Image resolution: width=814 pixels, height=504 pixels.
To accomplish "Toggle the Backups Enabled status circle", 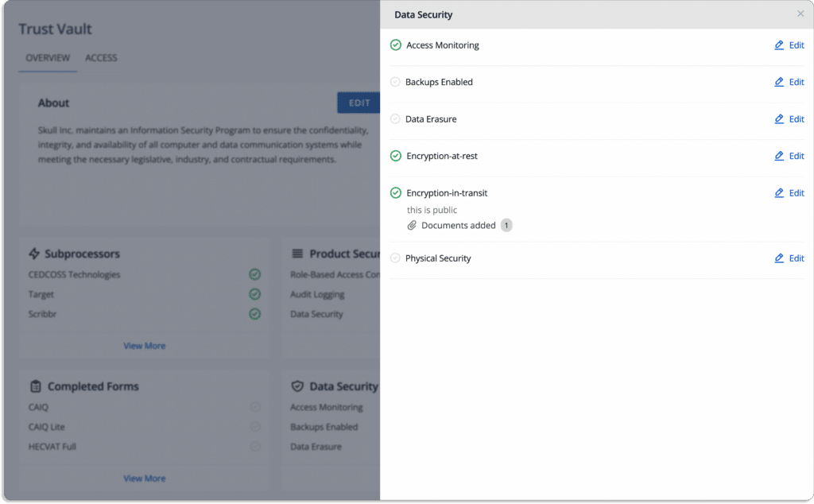I will click(395, 82).
